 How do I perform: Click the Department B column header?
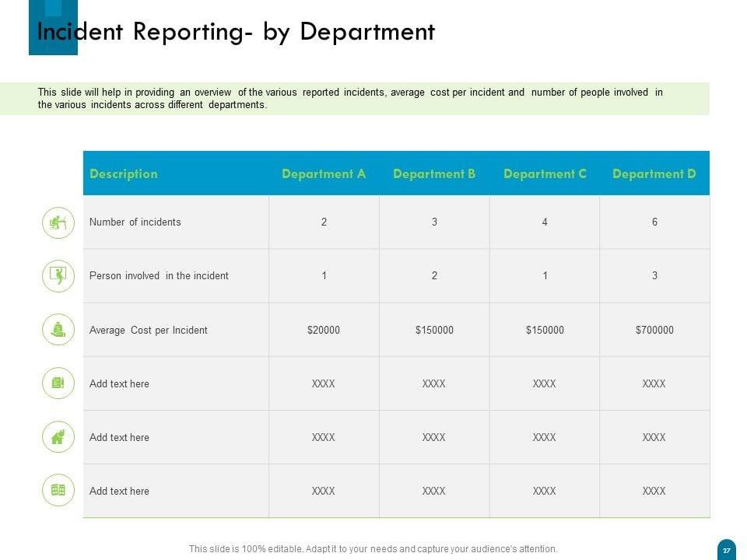[x=434, y=174]
